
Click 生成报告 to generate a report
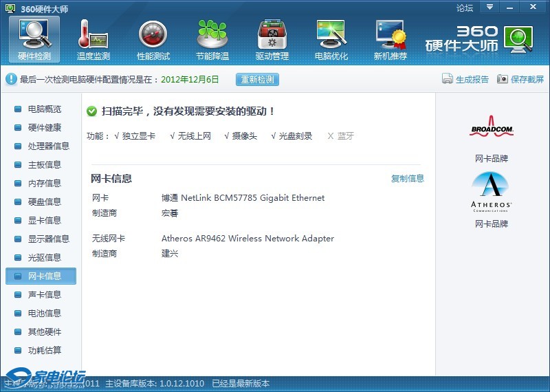(x=465, y=80)
